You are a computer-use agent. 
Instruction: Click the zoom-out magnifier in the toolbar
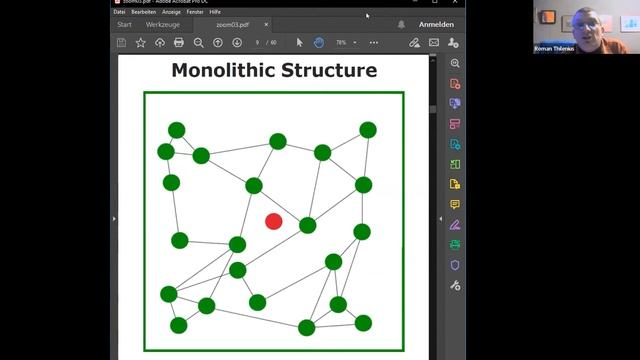click(x=198, y=42)
